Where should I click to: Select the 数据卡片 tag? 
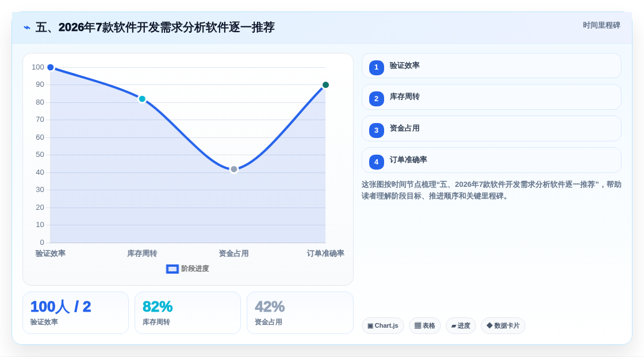[503, 326]
